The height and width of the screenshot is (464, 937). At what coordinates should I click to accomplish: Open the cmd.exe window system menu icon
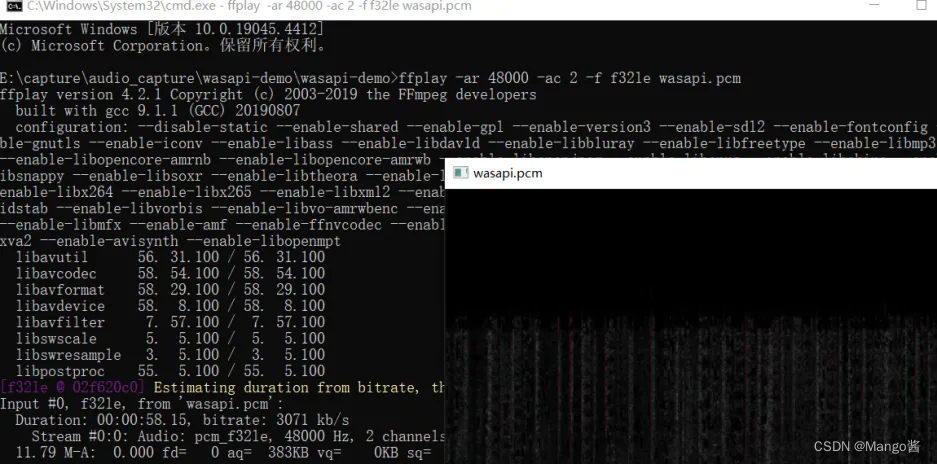(14, 6)
